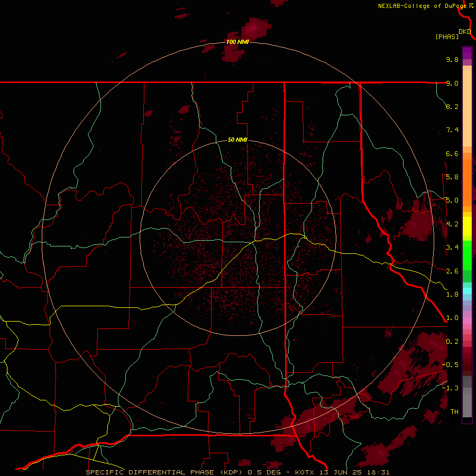
Task: Click 'SPECIFIC DIFFERENTIAL PHASE (KDP)' product title
Action: 165,472
